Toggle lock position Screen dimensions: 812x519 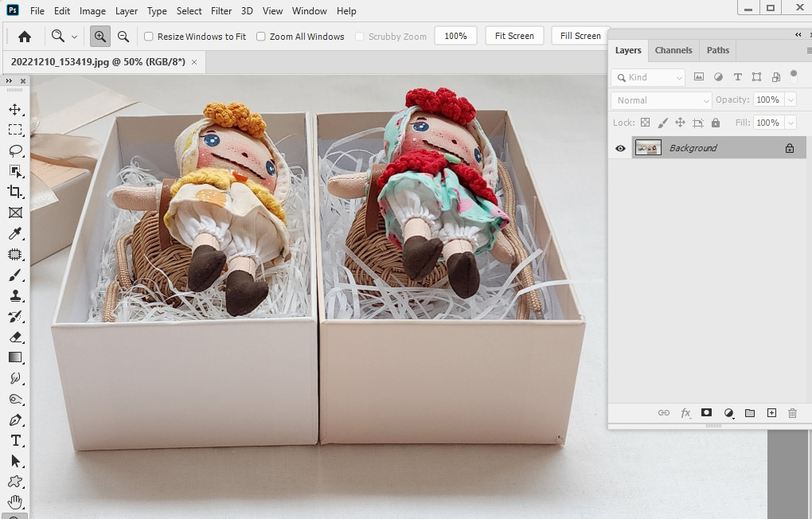680,123
